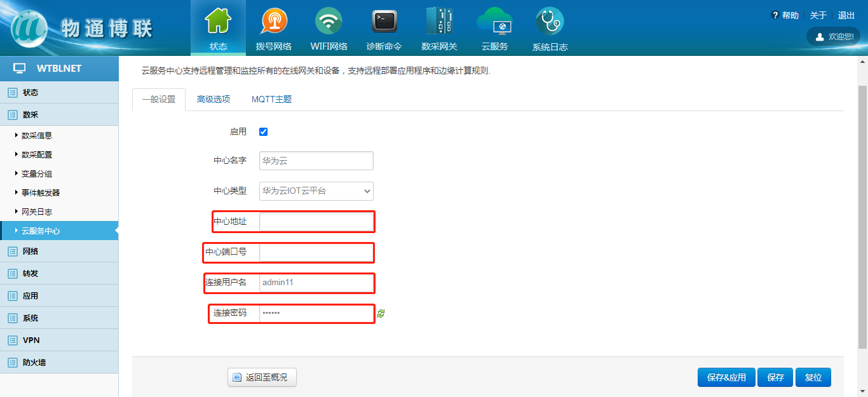
Task: Click the green house 状态 icon
Action: point(218,22)
